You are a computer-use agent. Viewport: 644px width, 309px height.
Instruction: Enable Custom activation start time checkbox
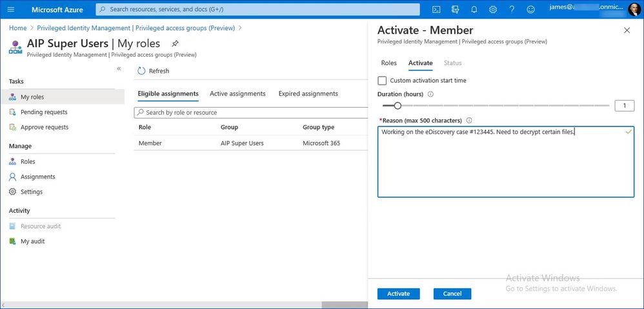[382, 81]
